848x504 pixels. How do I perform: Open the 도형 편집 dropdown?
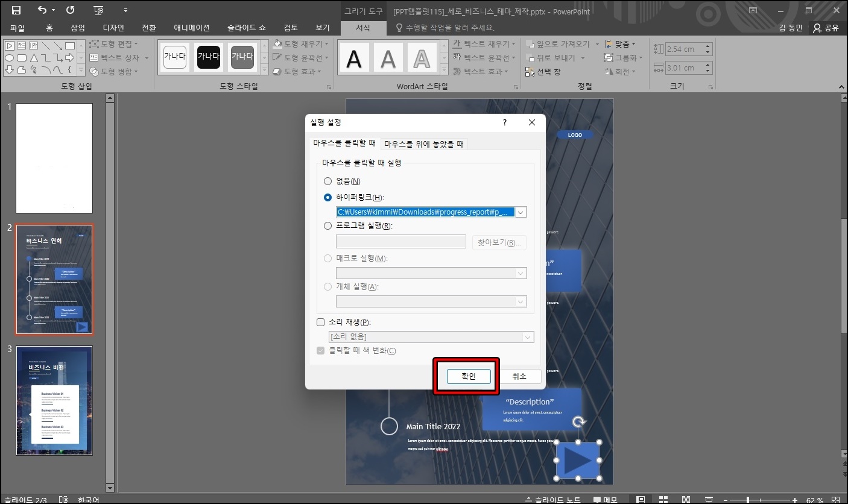113,44
